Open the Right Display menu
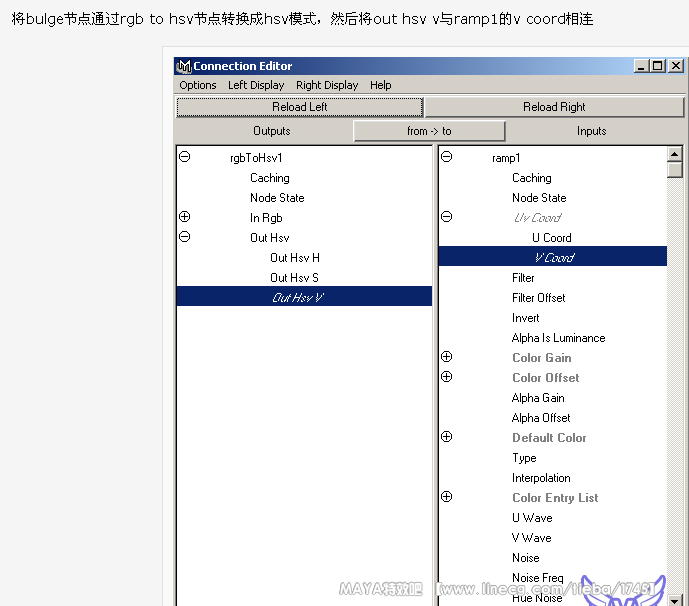This screenshot has width=689, height=606. tap(327, 85)
